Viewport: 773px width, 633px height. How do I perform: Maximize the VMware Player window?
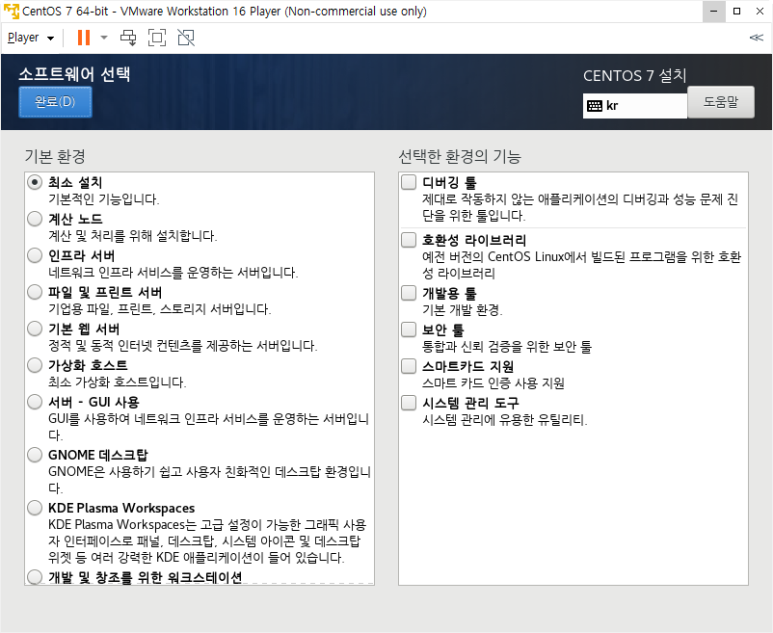click(737, 11)
